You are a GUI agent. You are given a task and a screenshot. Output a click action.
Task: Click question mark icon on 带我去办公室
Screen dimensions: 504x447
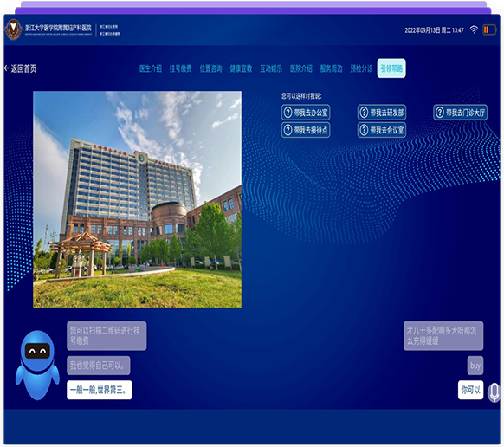288,113
